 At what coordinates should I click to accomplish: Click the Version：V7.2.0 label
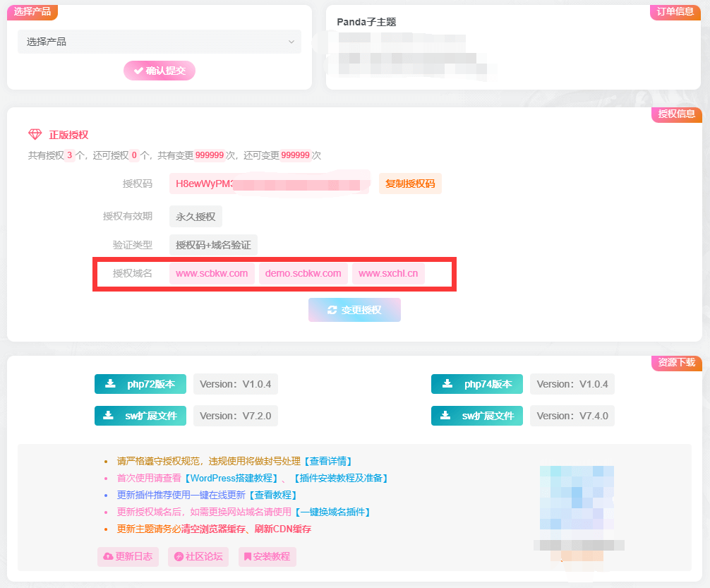(236, 416)
